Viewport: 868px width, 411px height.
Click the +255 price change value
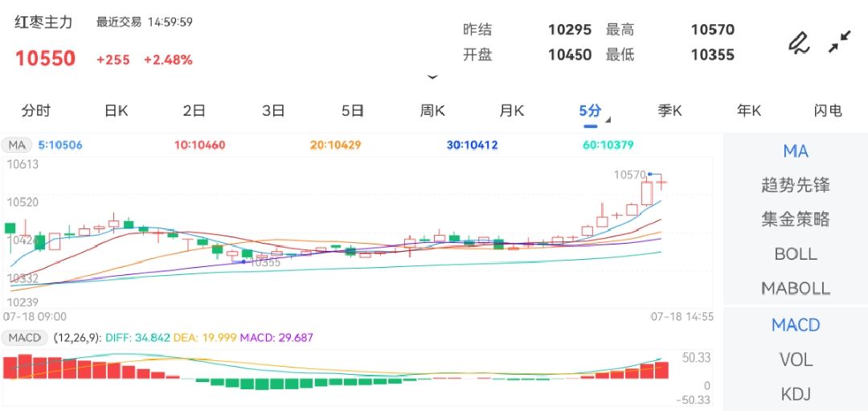pos(113,60)
